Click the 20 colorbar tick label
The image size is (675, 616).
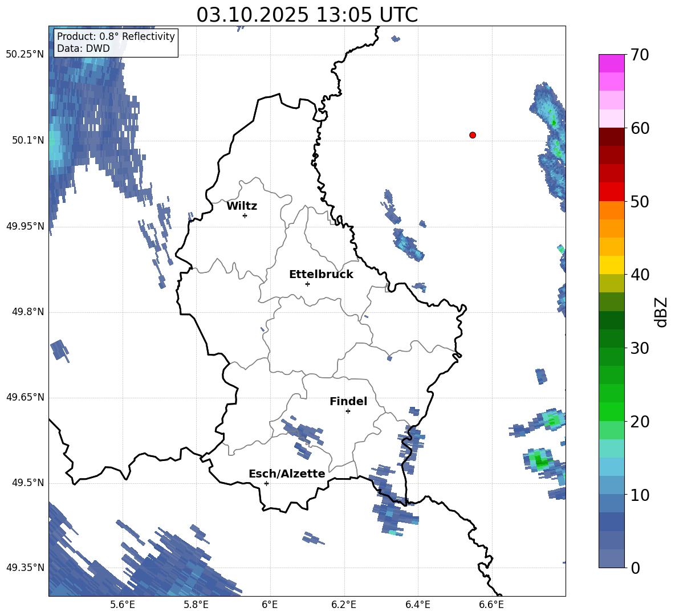click(x=640, y=422)
